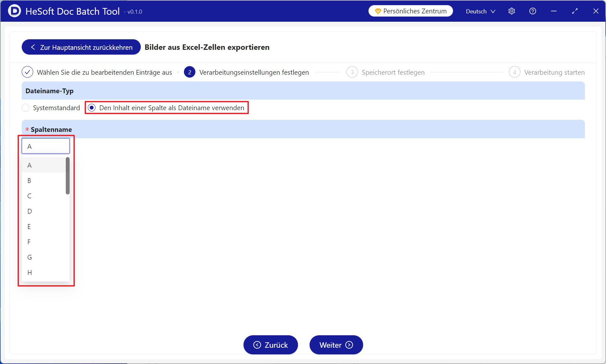Screen dimensions: 606x364
Task: Minimize the HeSoft window
Action: [554, 11]
